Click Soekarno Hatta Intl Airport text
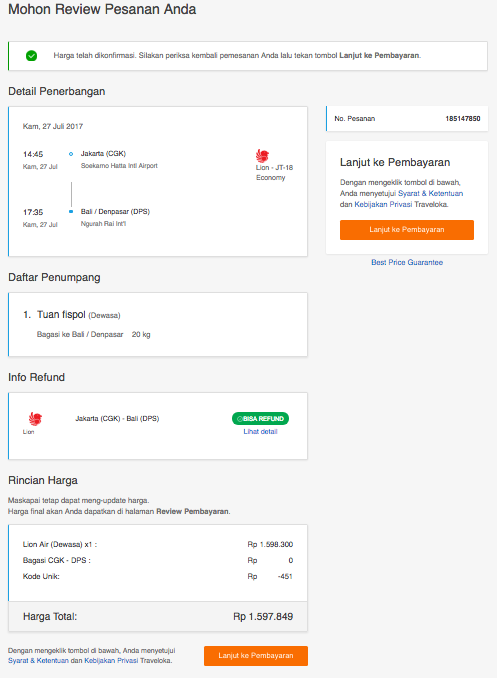The width and height of the screenshot is (497, 678). 119,166
